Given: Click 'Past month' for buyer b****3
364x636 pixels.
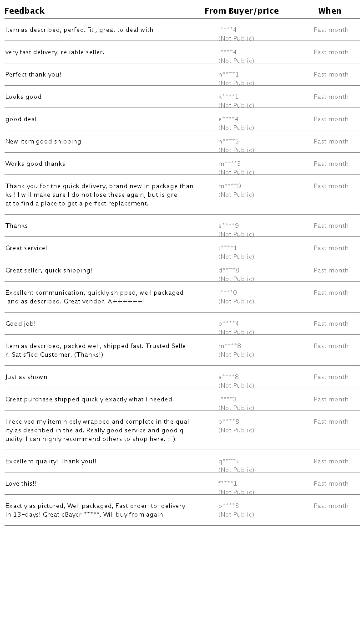Looking at the screenshot, I should (x=331, y=506).
